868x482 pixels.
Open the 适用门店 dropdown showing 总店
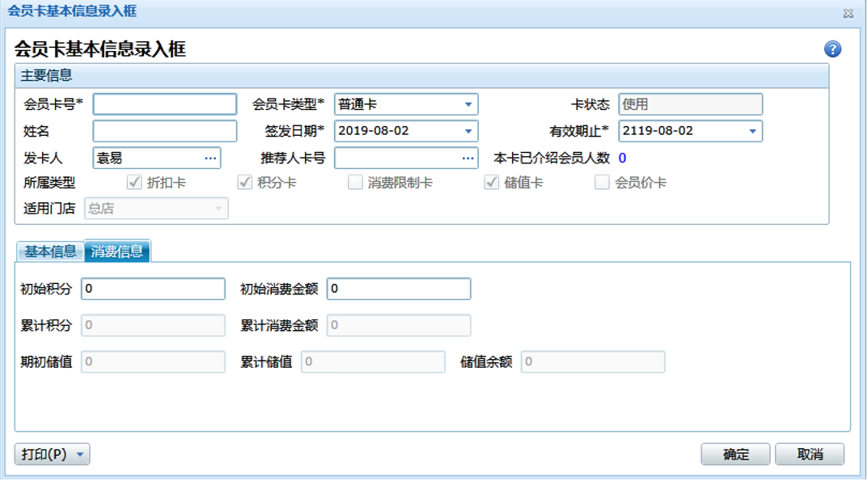(x=218, y=209)
